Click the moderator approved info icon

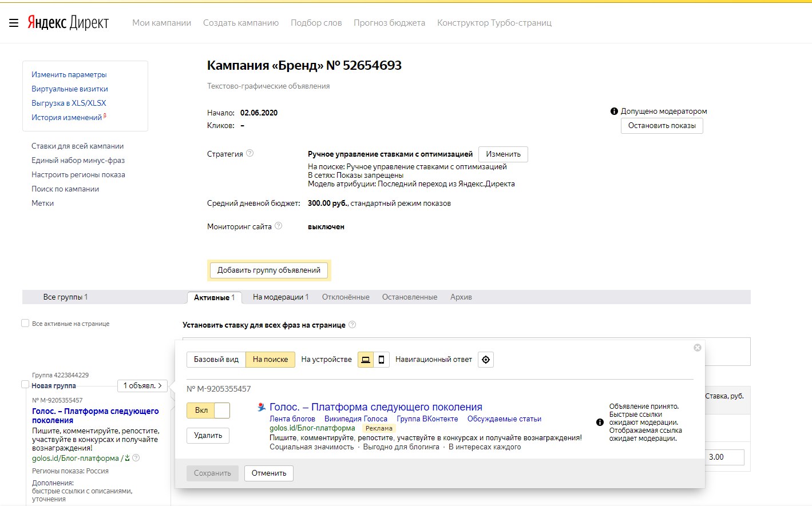(614, 111)
